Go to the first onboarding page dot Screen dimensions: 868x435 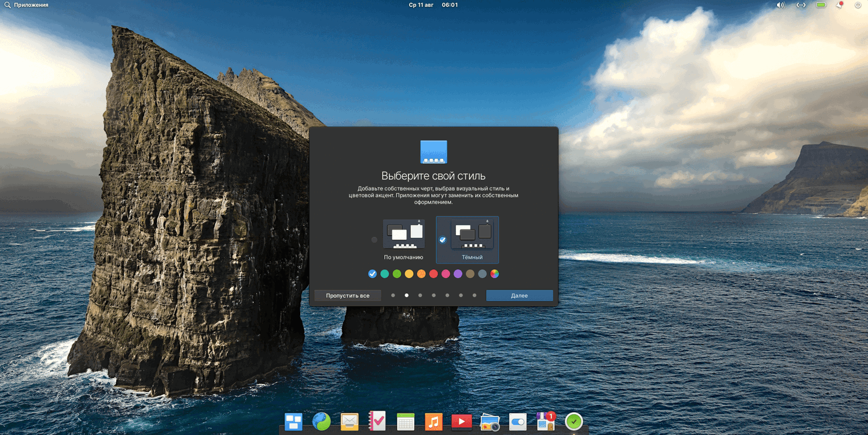click(x=393, y=295)
